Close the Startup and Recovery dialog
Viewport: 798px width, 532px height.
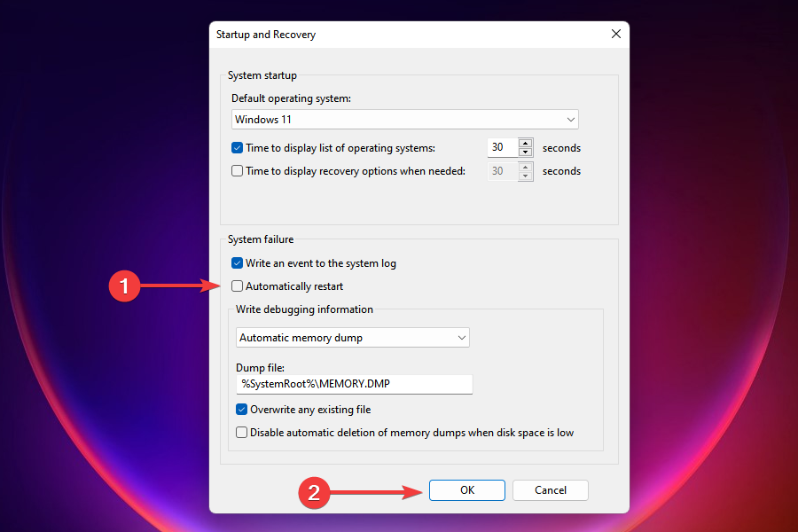tap(616, 34)
